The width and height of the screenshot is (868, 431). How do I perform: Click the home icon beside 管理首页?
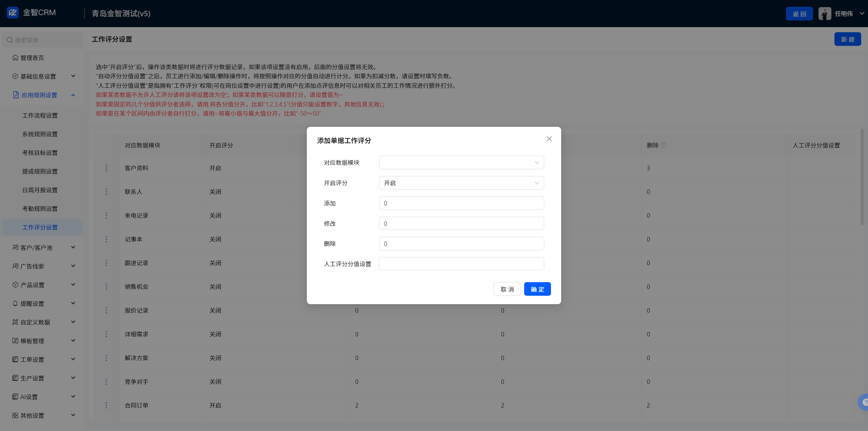coord(15,58)
